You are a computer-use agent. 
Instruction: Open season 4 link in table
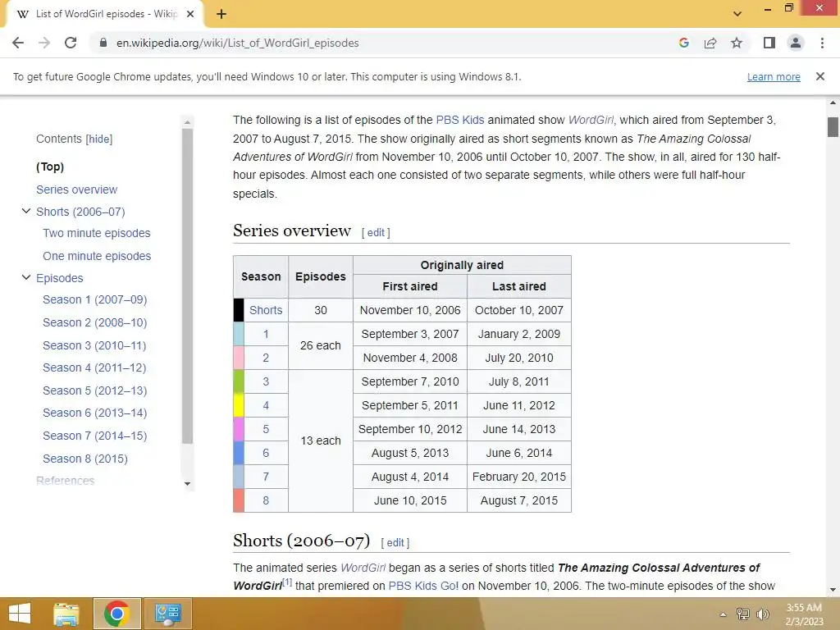[x=266, y=405]
